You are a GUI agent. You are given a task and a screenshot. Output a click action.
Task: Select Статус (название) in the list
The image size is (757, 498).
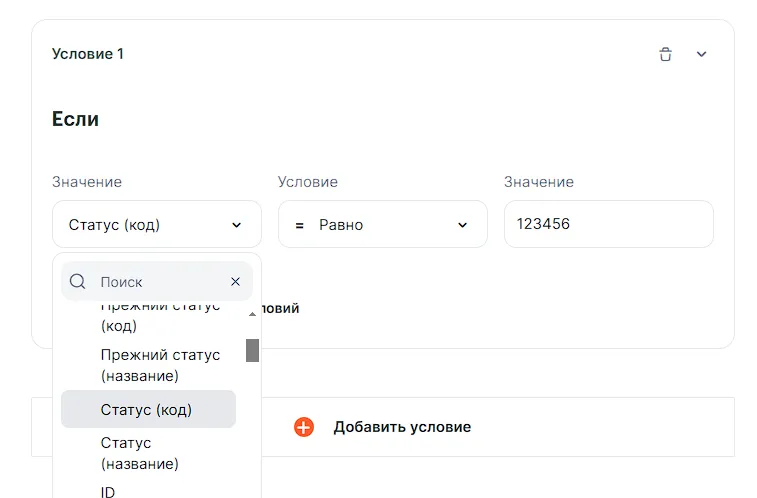point(140,453)
